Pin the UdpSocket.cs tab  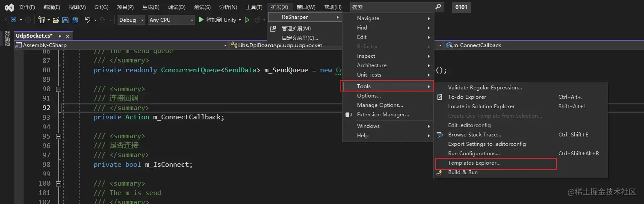[x=59, y=36]
